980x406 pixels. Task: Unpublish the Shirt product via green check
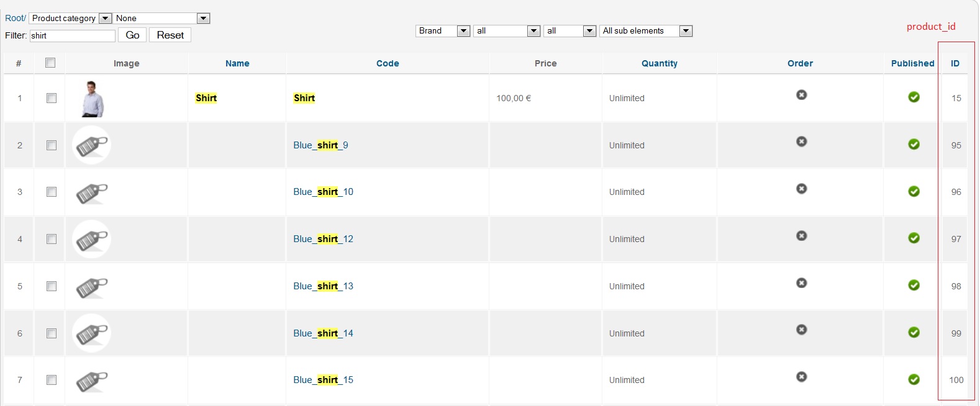click(x=914, y=97)
